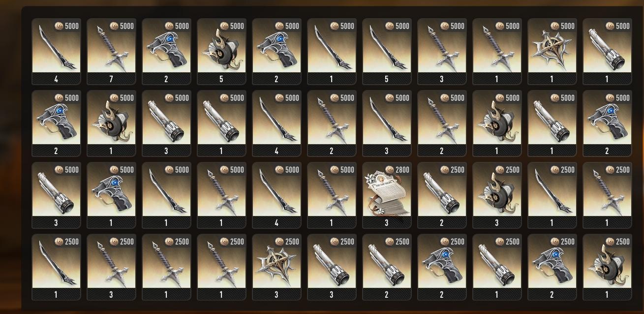Pick the 5000 curved blade with quantity 3
This screenshot has width=644, height=314.
387,124
